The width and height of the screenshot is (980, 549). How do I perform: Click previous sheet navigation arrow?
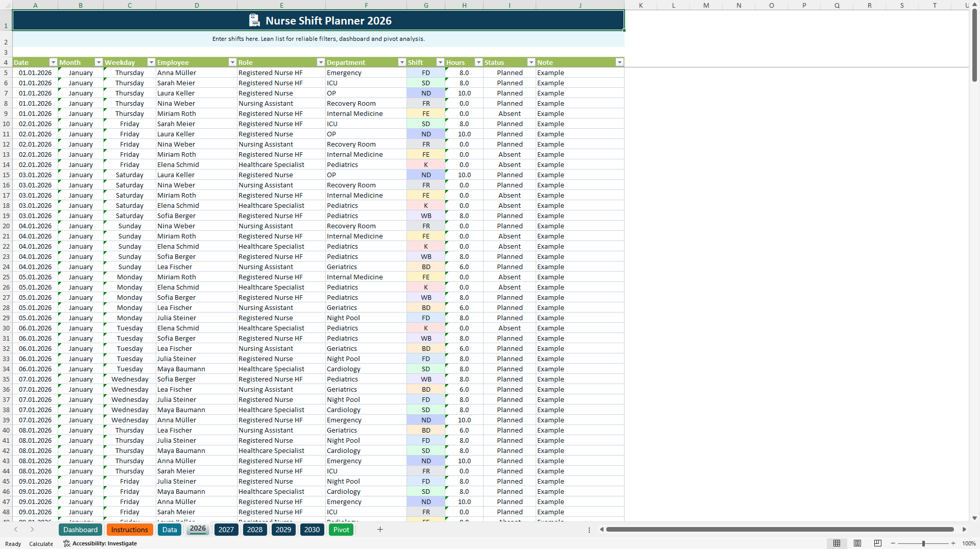16,530
